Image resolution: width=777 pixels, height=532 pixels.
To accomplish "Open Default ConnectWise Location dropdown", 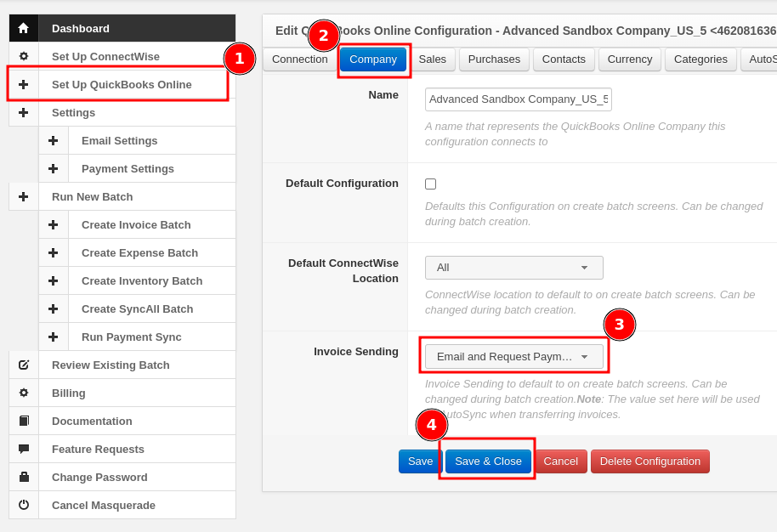I will click(x=513, y=268).
